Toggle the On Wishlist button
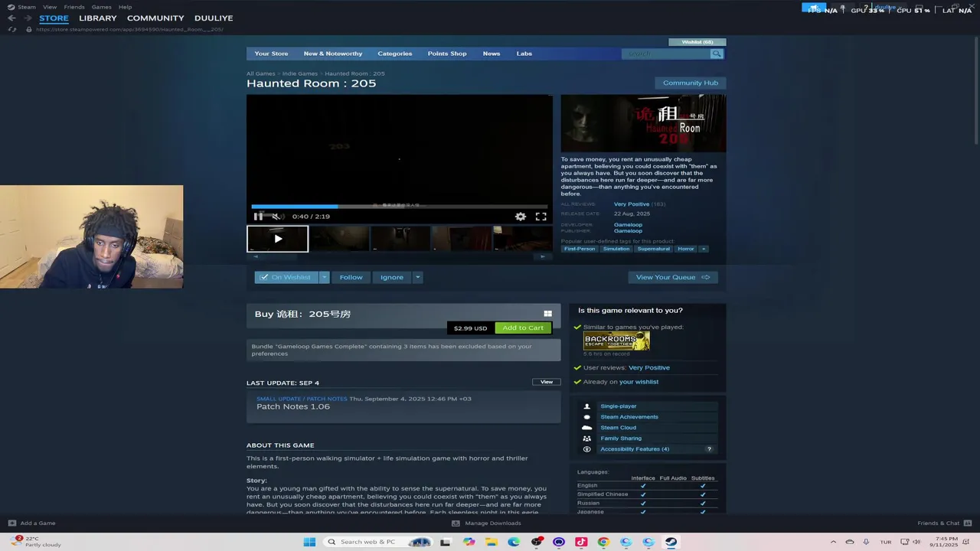This screenshot has height=551, width=980. point(286,277)
